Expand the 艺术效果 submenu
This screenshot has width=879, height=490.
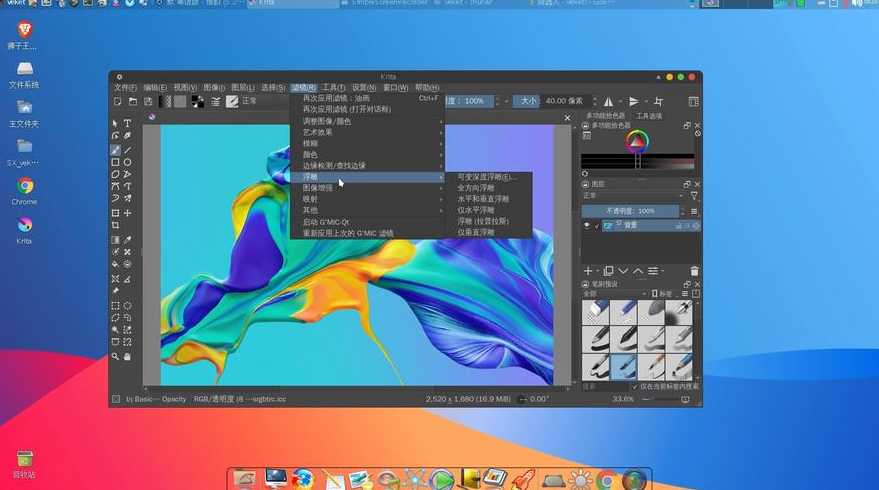tap(368, 132)
